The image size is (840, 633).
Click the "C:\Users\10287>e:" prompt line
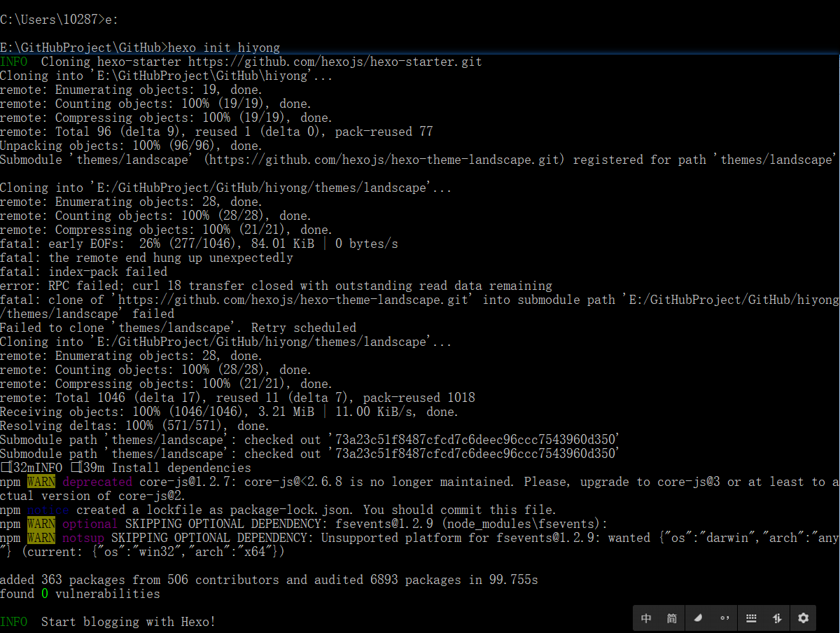[x=59, y=20]
